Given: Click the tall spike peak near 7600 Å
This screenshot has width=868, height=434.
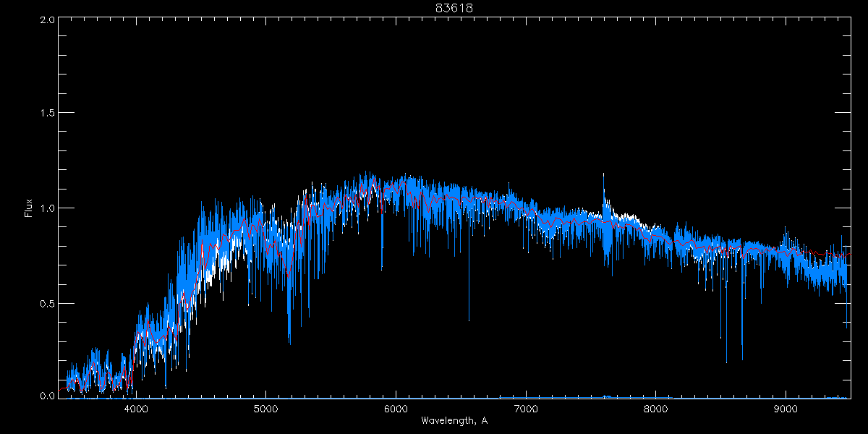Looking at the screenshot, I should 603,174.
